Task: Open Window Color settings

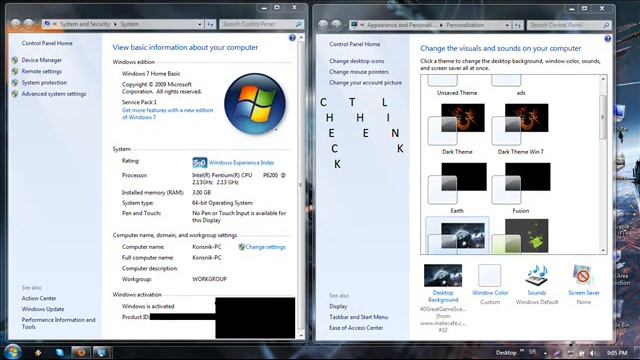Action: coord(490,284)
